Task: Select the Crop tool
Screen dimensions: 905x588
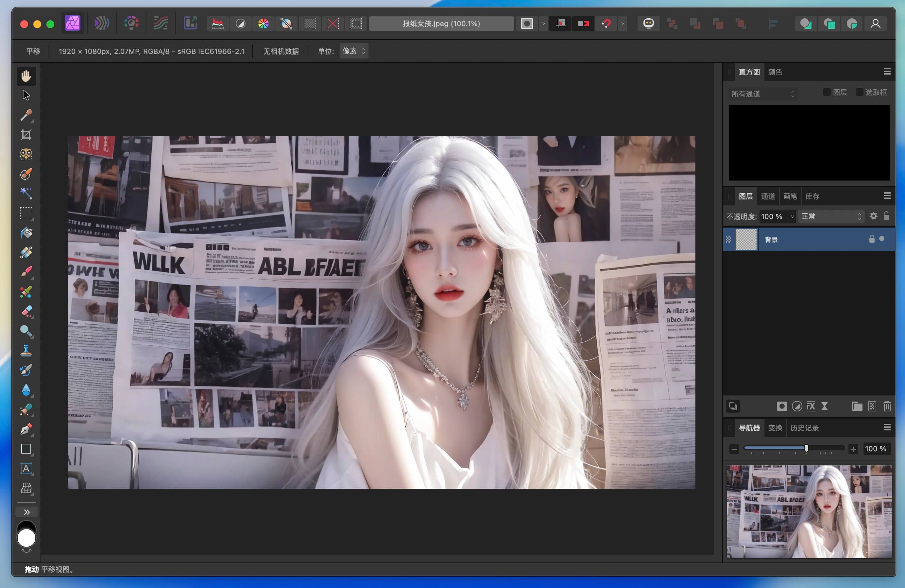Action: click(x=26, y=134)
